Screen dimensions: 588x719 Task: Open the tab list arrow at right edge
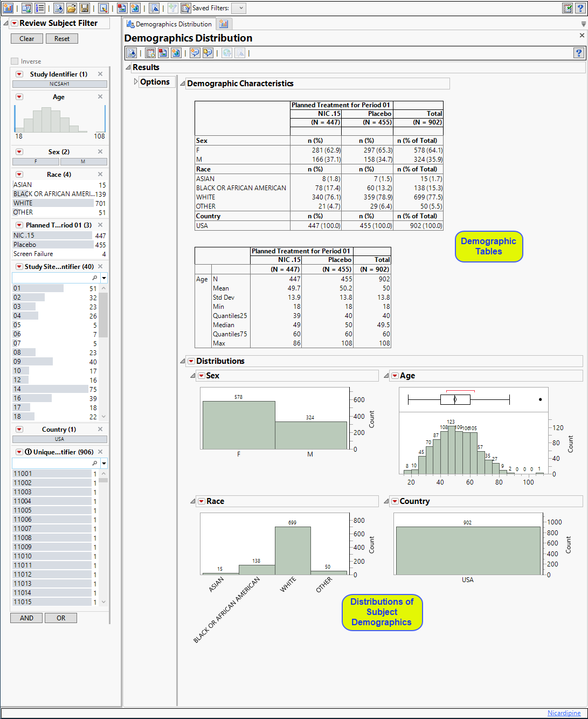click(x=584, y=24)
